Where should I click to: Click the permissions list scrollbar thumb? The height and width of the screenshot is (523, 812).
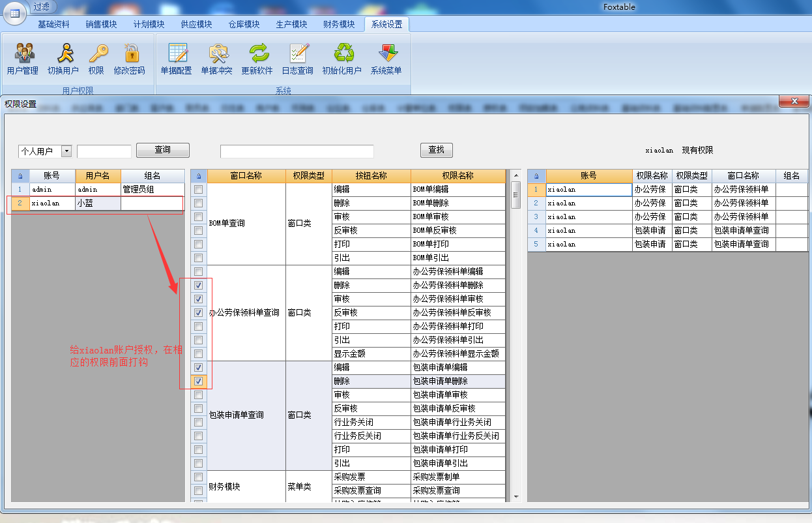pyautogui.click(x=516, y=194)
